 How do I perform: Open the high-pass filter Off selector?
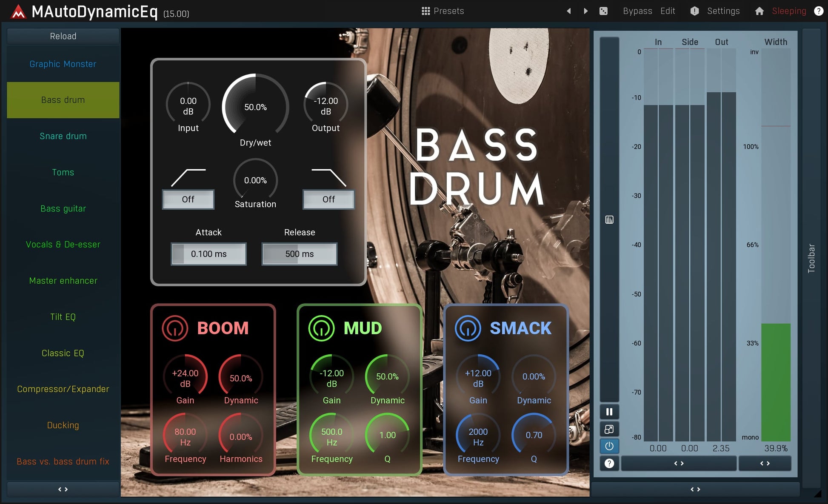[188, 199]
